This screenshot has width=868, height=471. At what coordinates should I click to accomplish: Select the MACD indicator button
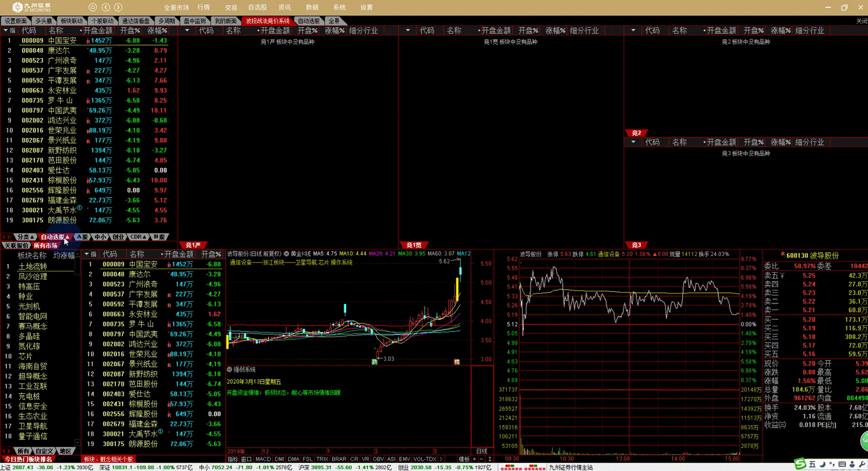pyautogui.click(x=263, y=459)
